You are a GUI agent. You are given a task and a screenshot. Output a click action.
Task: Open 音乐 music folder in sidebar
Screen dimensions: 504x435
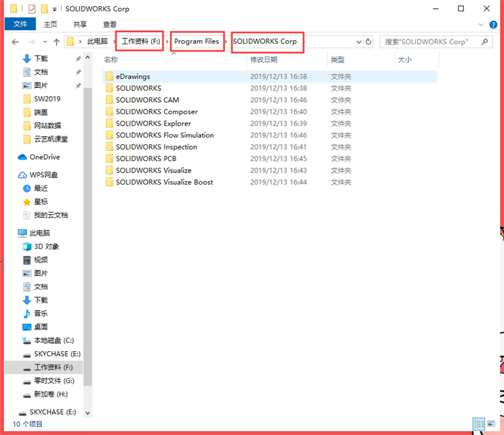36,313
